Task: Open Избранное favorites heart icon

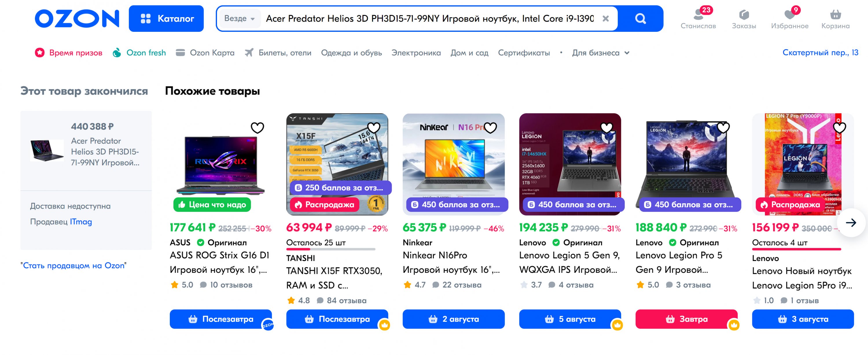Action: point(790,19)
